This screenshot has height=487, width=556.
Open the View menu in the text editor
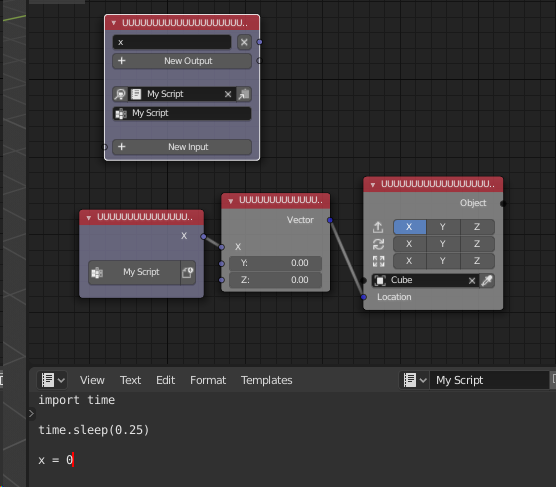point(92,380)
